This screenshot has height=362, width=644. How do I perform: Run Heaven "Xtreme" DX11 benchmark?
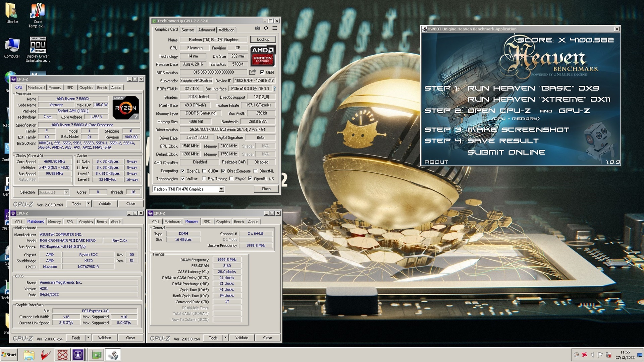point(539,99)
